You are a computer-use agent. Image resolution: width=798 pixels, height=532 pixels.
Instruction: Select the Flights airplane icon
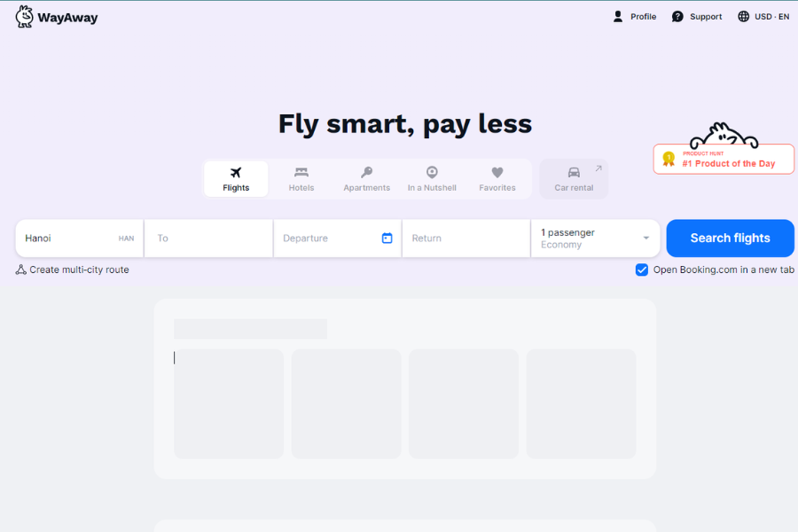[236, 172]
